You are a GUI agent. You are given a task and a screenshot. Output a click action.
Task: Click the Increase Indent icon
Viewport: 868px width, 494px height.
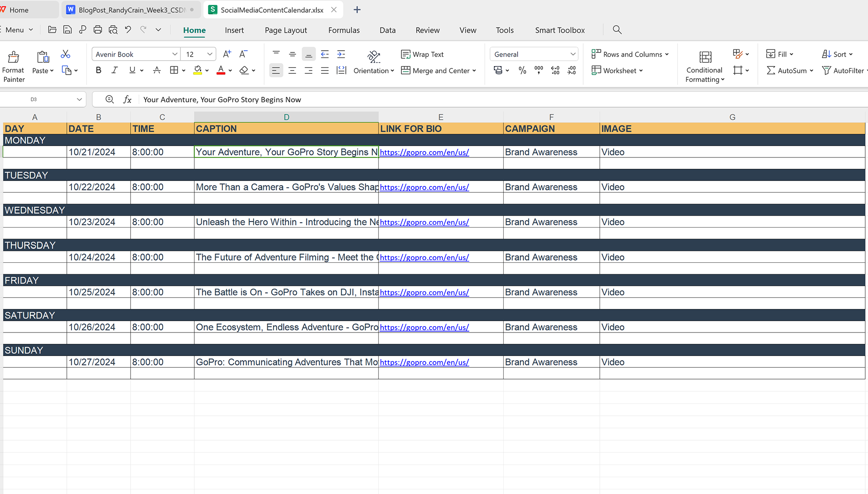(x=341, y=54)
